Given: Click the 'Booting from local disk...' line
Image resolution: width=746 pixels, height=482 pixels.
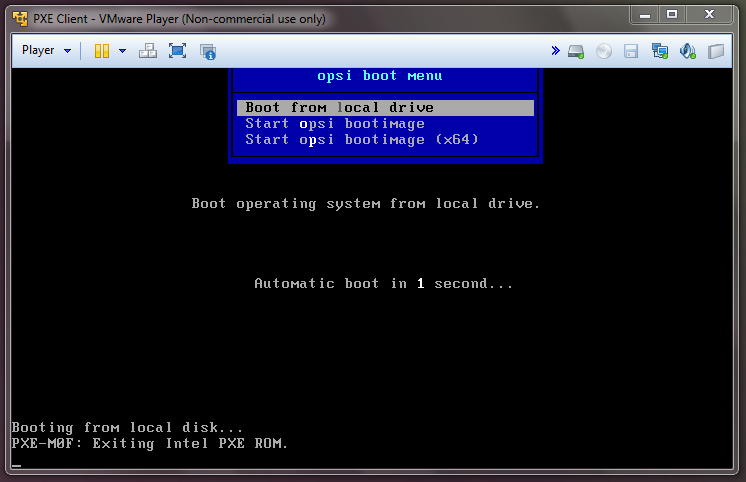Looking at the screenshot, I should tap(127, 427).
